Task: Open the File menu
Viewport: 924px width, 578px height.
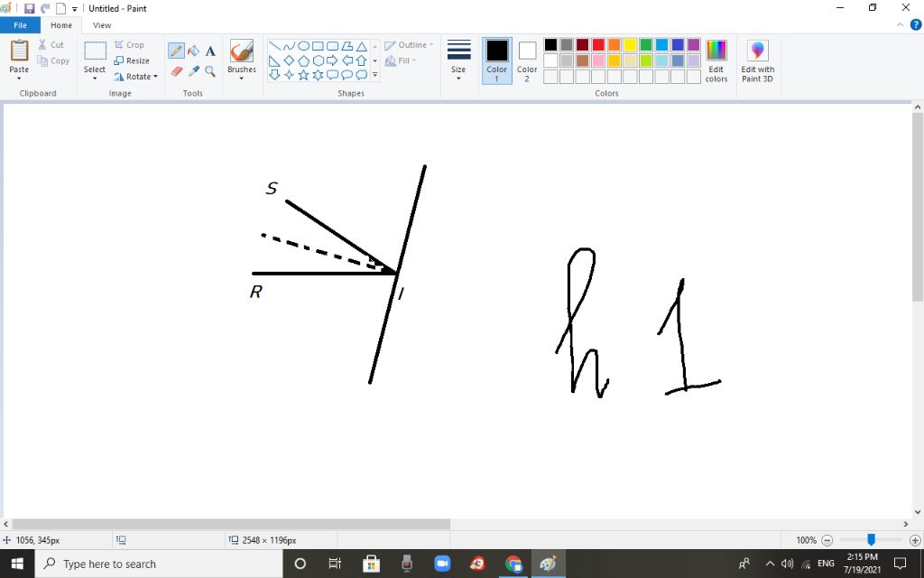Action: point(20,25)
